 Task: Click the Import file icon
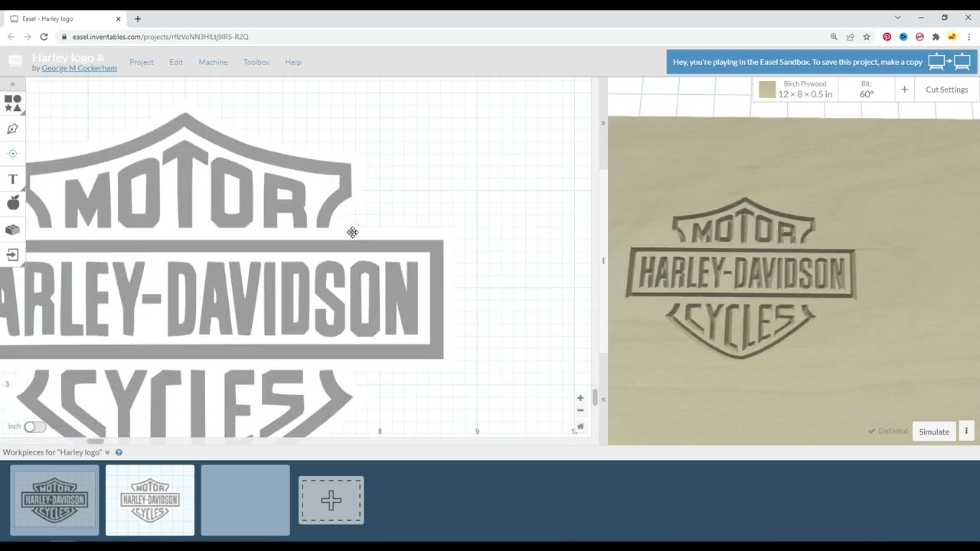click(x=13, y=255)
